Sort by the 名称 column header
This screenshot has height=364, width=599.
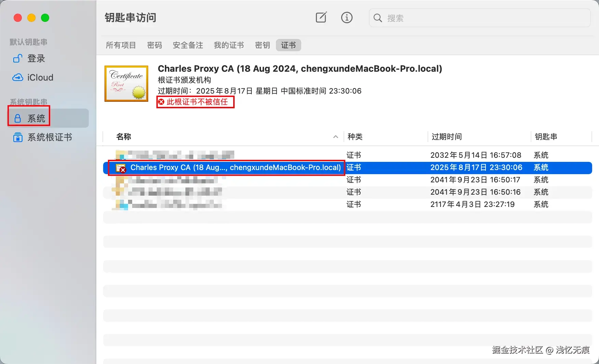(x=124, y=137)
